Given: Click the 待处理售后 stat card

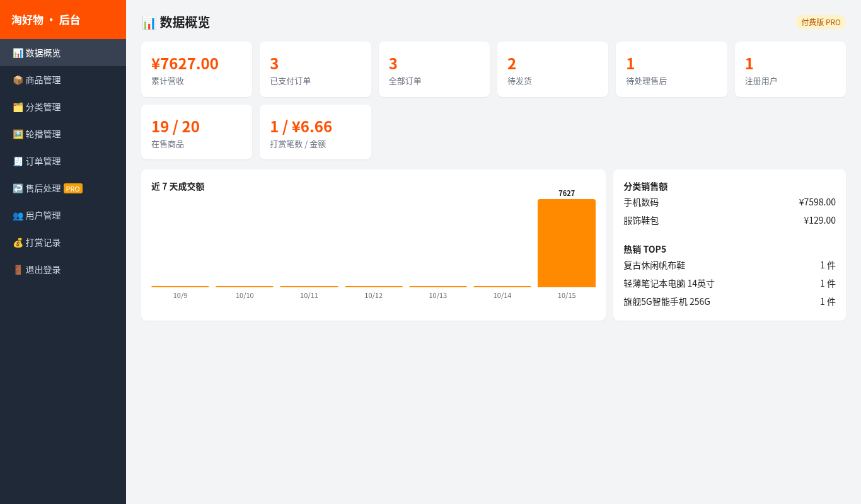Looking at the screenshot, I should point(671,69).
